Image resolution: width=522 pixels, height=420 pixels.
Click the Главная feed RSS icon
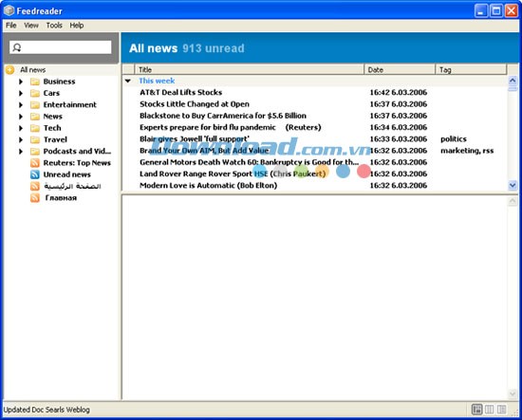pos(35,198)
